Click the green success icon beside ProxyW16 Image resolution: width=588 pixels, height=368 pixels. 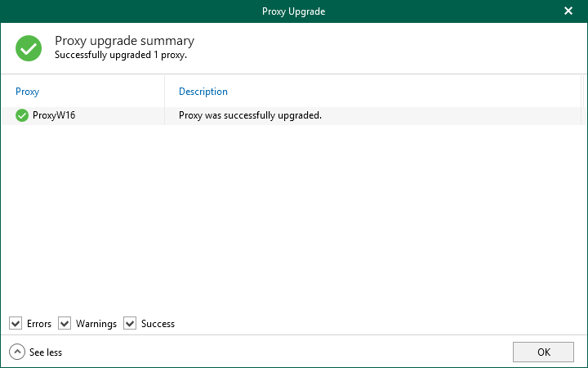[22, 115]
